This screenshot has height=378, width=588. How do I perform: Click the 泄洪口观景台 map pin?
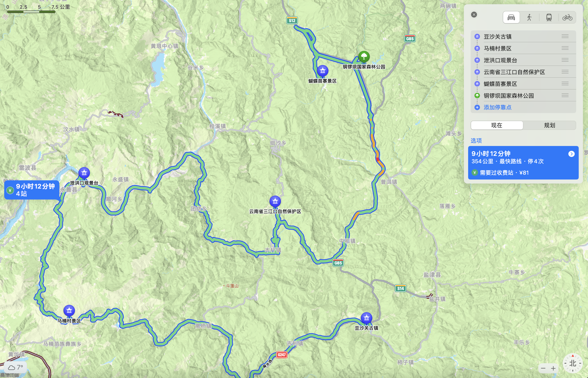(84, 173)
